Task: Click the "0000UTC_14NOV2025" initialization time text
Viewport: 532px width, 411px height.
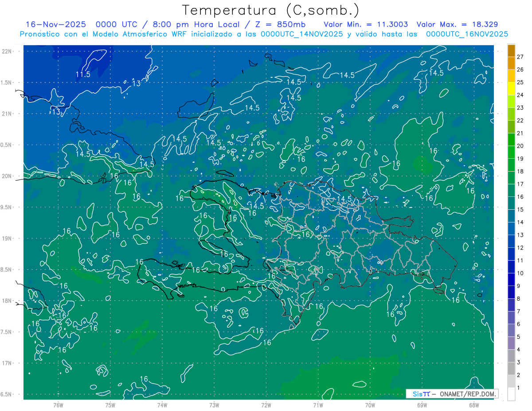Action: 301,34
